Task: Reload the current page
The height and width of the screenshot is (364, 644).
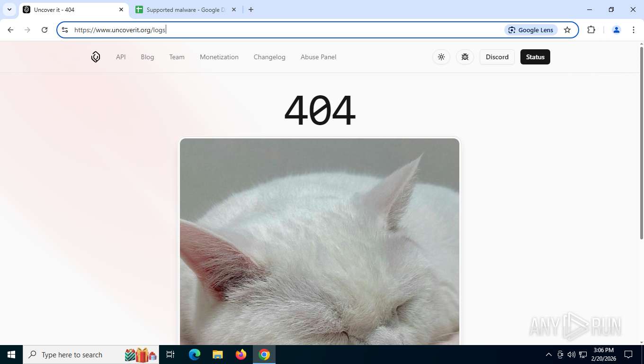Action: pos(45,30)
